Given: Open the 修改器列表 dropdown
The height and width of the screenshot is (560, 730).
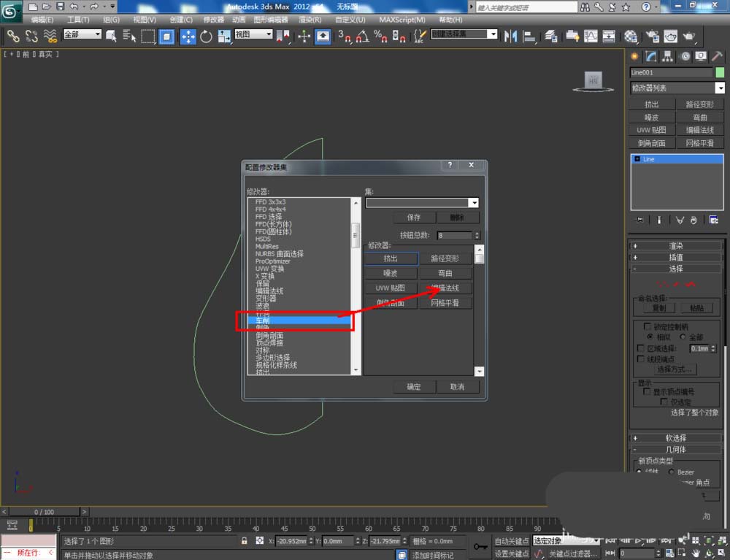Looking at the screenshot, I should 677,88.
